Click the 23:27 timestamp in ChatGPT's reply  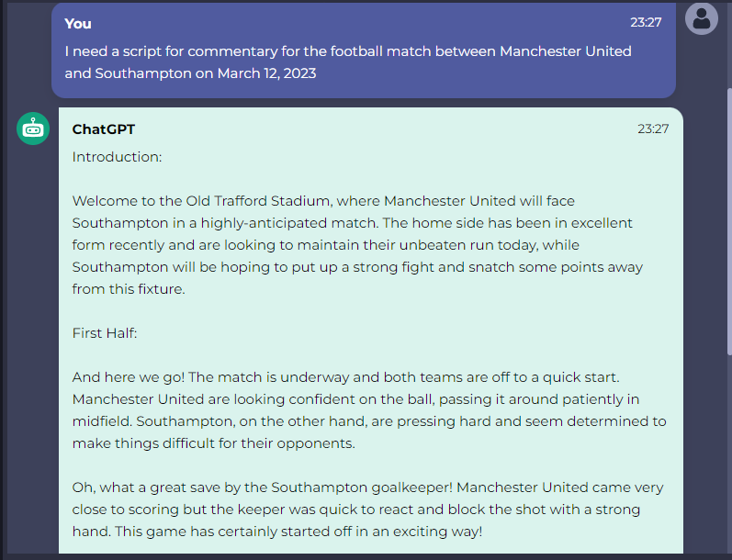tap(653, 129)
